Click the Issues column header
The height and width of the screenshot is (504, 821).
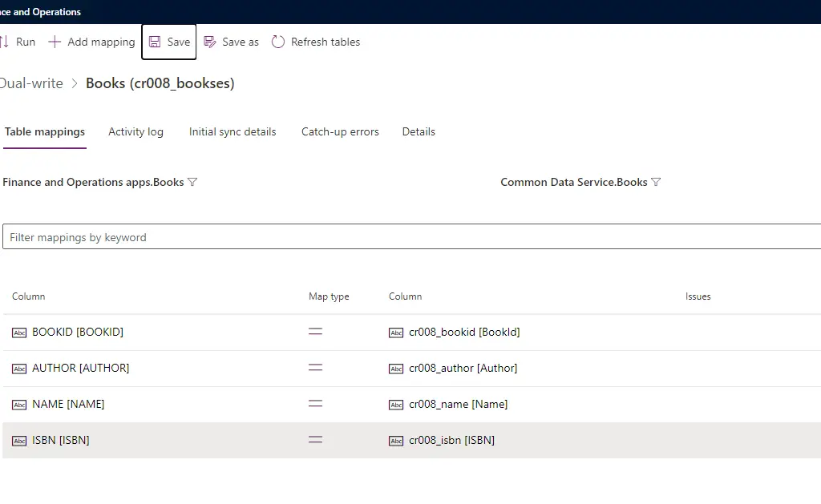click(x=698, y=296)
